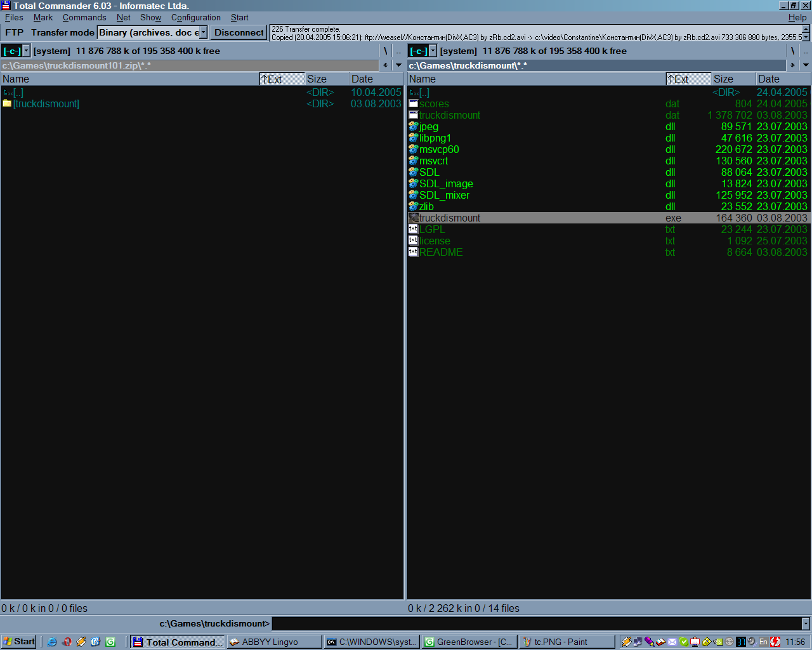Open the Configuration menu
The image size is (812, 650).
point(196,17)
